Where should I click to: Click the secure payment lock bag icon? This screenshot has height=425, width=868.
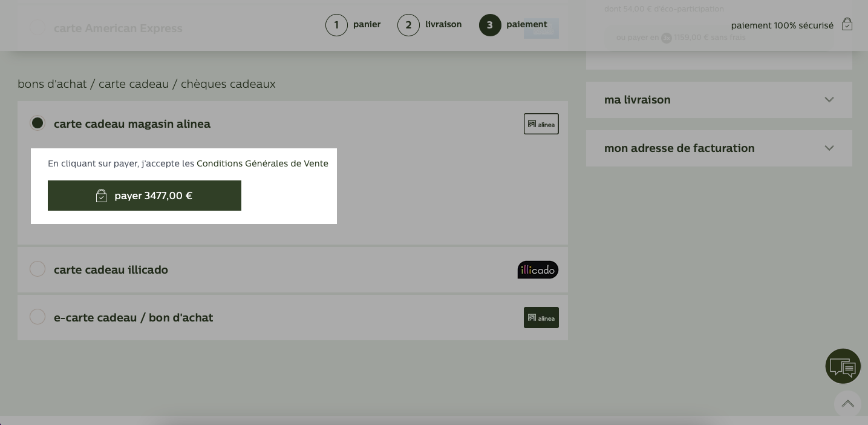(847, 25)
